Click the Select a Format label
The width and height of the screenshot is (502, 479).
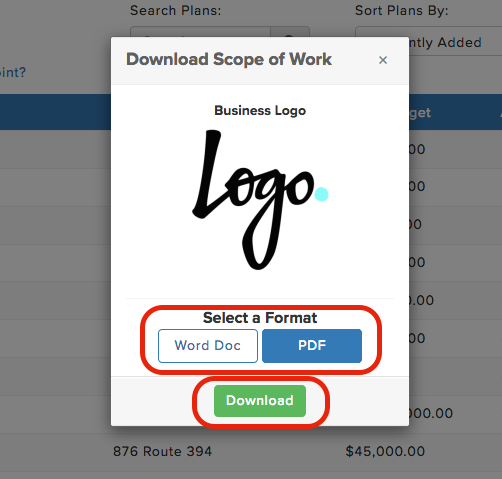pyautogui.click(x=260, y=318)
